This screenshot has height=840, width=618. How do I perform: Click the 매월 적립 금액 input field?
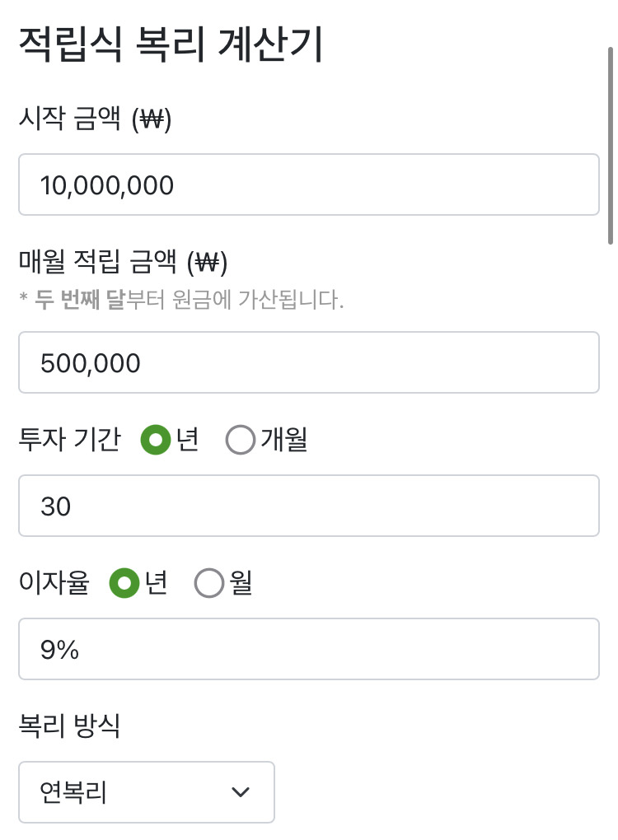(x=308, y=362)
